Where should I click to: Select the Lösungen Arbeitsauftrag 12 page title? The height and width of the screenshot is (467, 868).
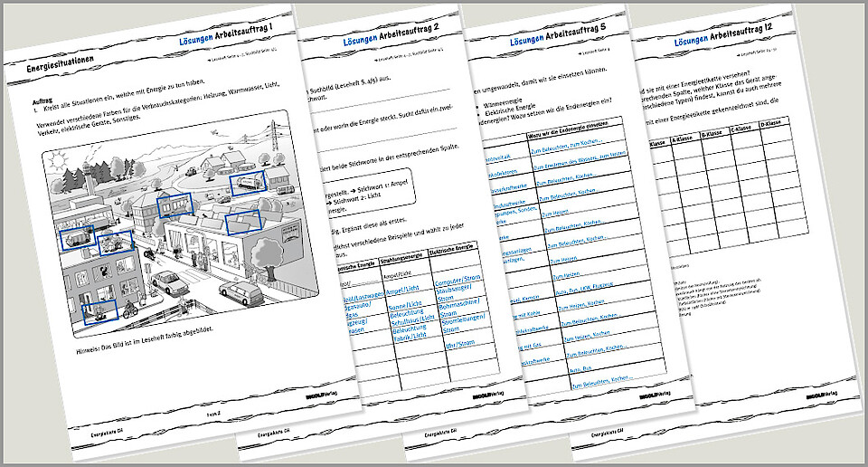click(723, 33)
